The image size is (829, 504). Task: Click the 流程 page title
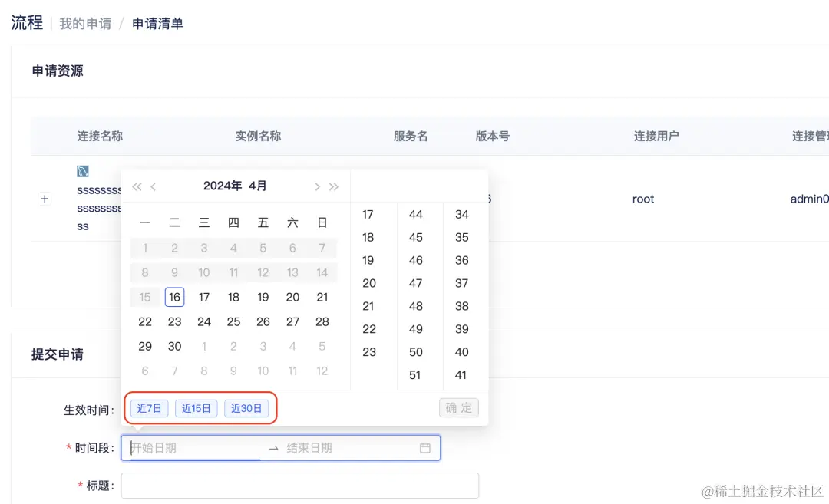27,23
